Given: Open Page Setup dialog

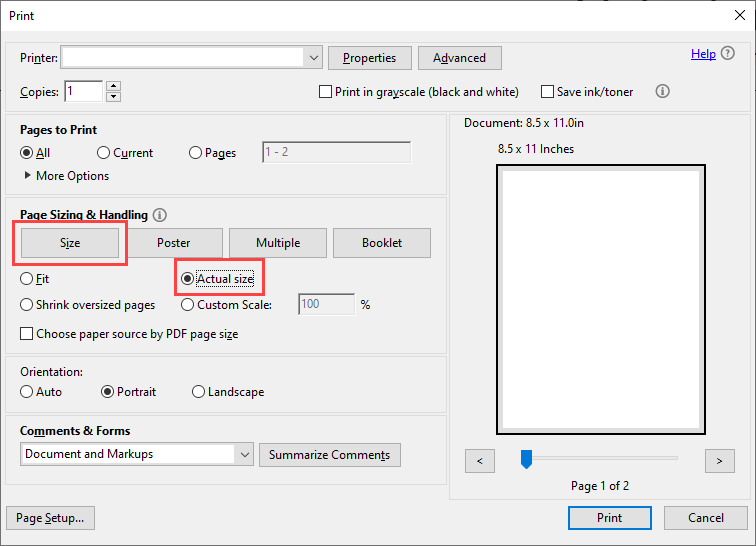Looking at the screenshot, I should 50,518.
